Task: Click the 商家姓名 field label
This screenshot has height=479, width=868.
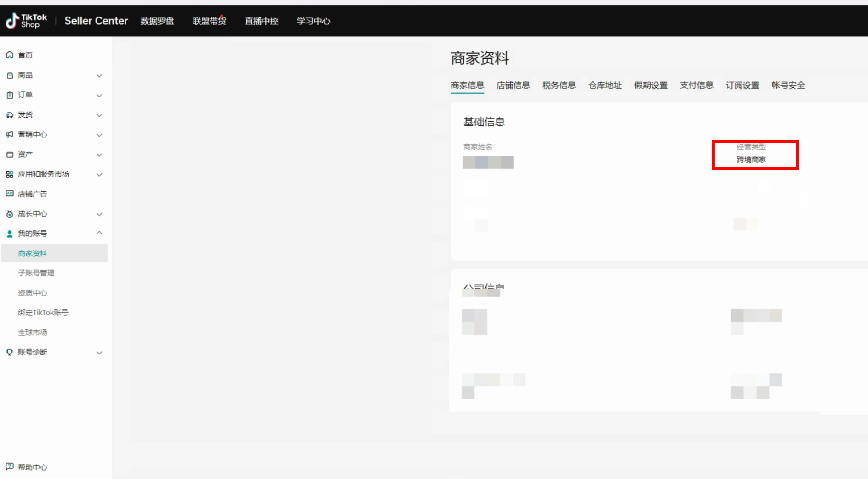Action: coord(478,147)
